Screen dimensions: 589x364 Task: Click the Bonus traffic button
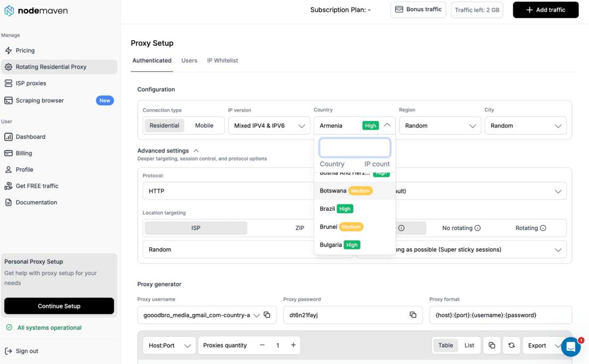[418, 10]
